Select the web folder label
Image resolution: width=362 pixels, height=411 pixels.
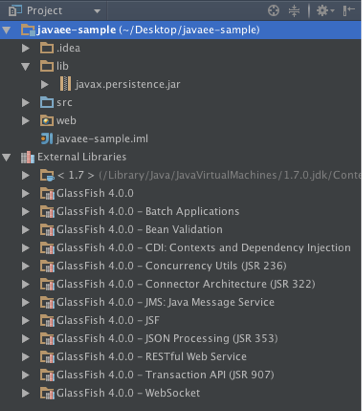(x=66, y=120)
